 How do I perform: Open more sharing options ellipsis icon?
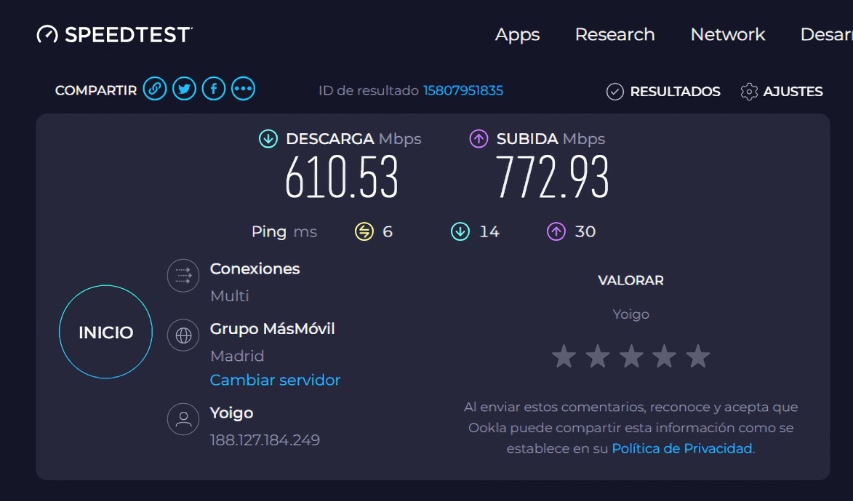(x=243, y=89)
